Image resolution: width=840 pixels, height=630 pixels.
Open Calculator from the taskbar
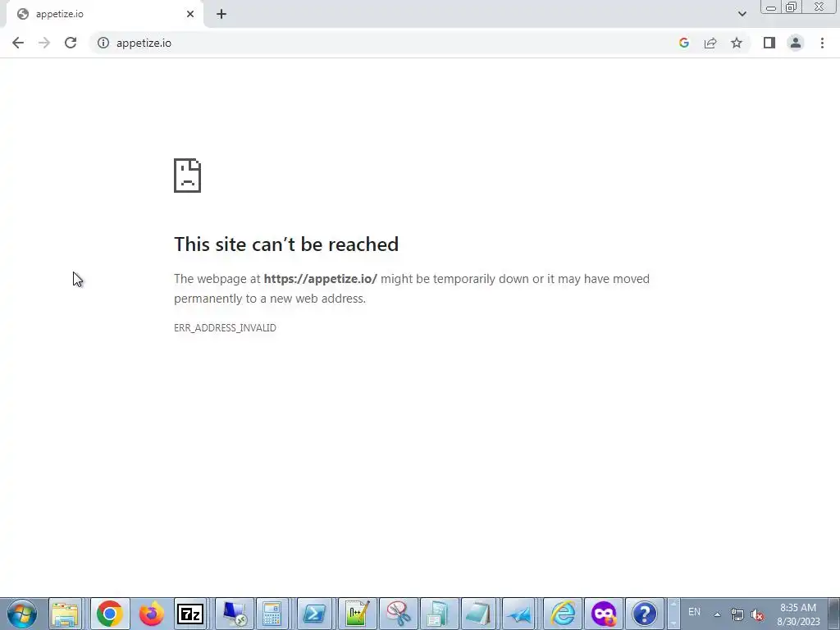pyautogui.click(x=272, y=614)
